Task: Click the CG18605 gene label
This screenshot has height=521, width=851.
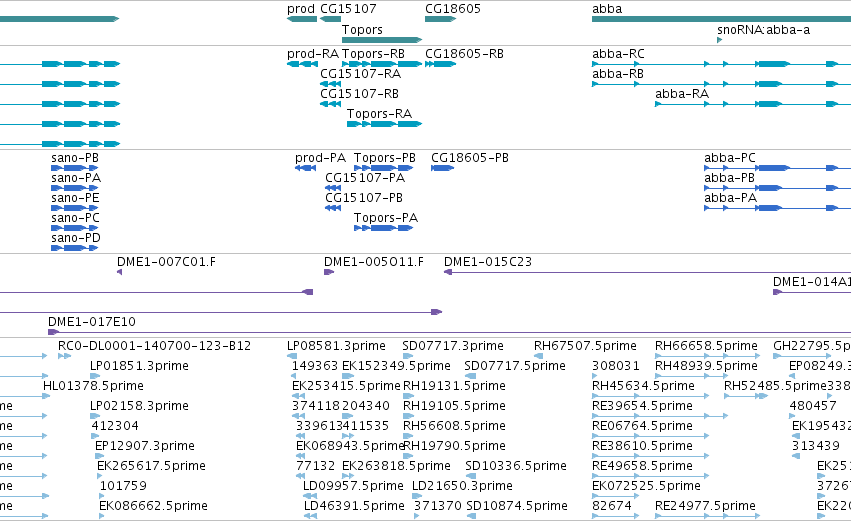Action: (x=453, y=9)
